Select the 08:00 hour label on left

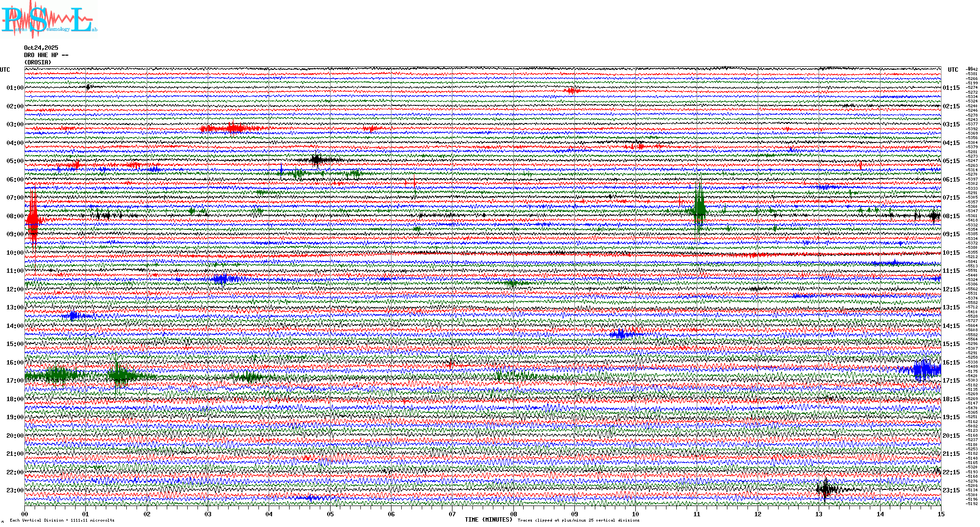[15, 216]
